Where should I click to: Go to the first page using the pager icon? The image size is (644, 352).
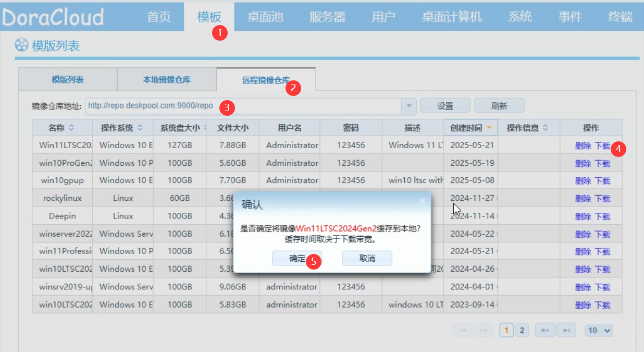pos(463,330)
